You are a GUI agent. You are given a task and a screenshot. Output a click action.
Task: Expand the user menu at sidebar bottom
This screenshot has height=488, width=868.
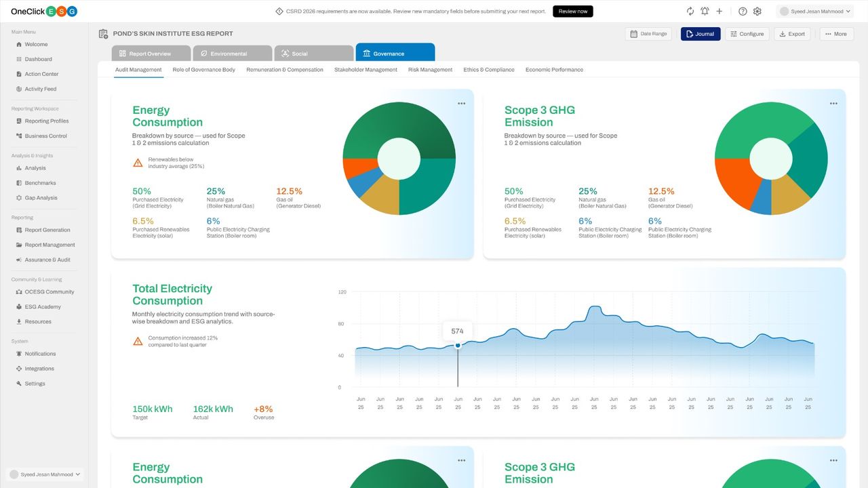tap(45, 474)
